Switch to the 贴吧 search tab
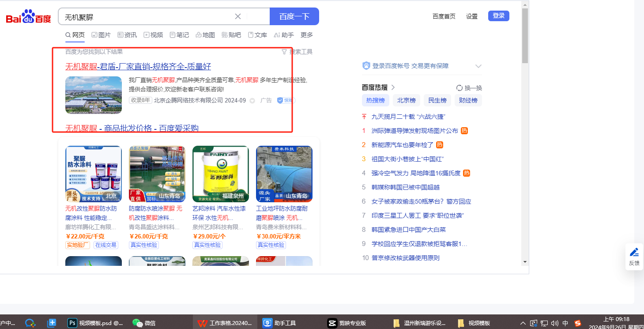Screen dimensions: 644x329 pos(231,35)
